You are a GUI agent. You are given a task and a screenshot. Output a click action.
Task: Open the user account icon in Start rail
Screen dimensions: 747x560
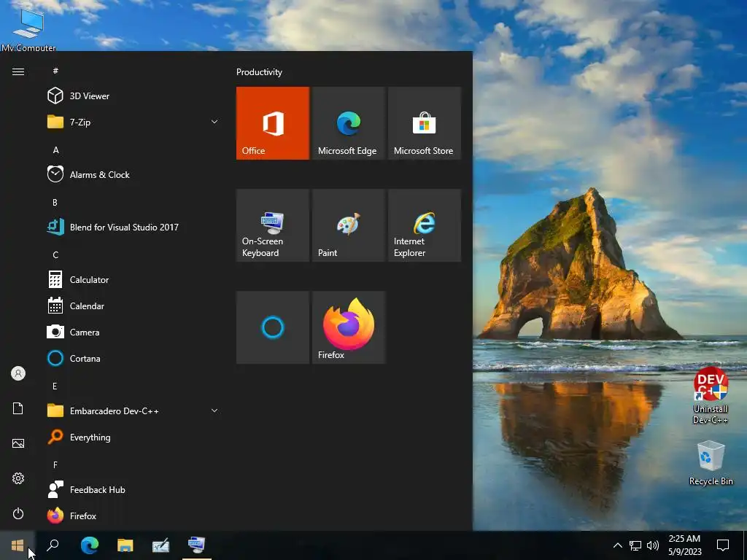pos(18,373)
